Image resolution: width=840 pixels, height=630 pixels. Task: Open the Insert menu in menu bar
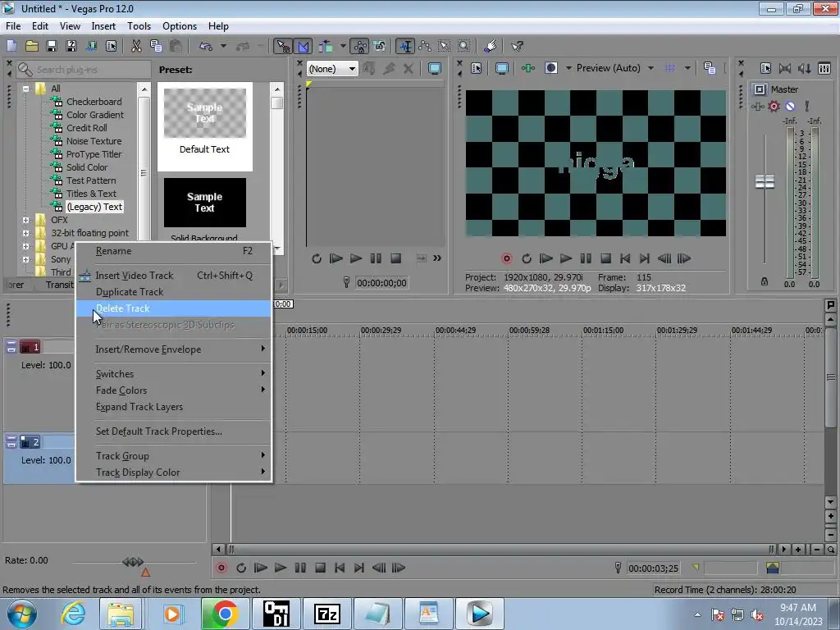[x=103, y=26]
